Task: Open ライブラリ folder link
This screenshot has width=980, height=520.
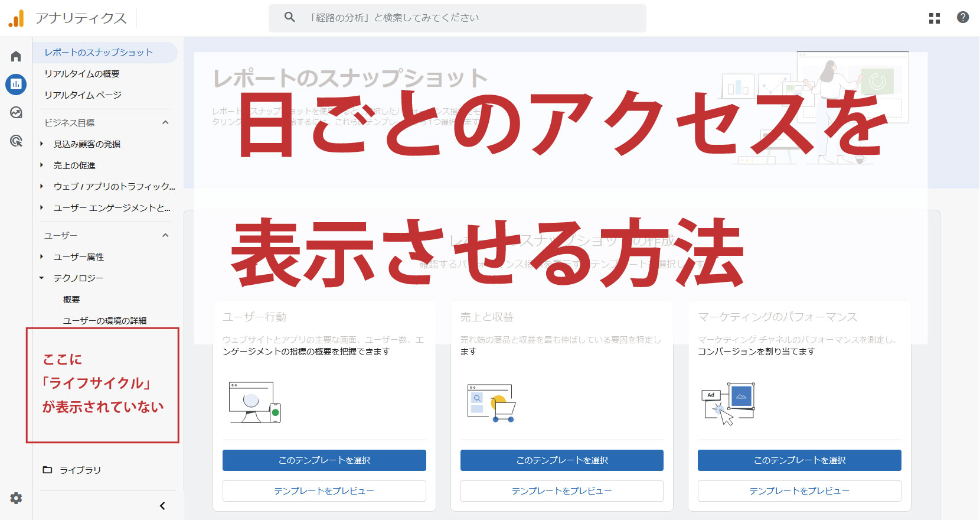Action: point(80,470)
